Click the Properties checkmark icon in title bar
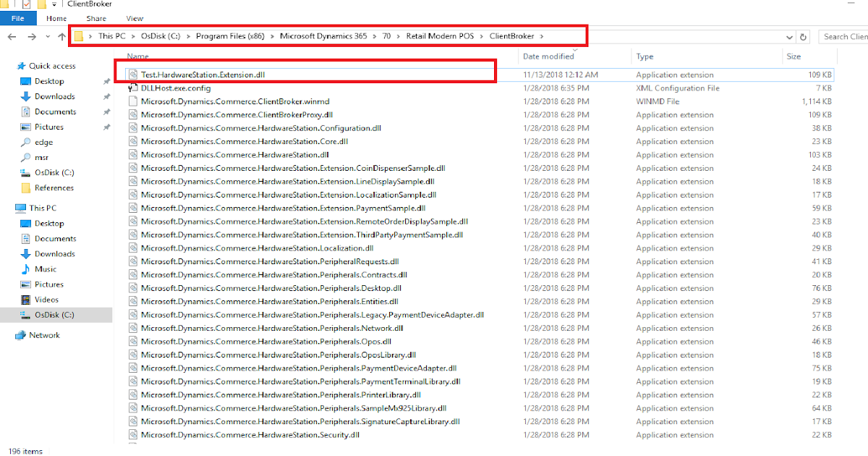 pos(27,4)
